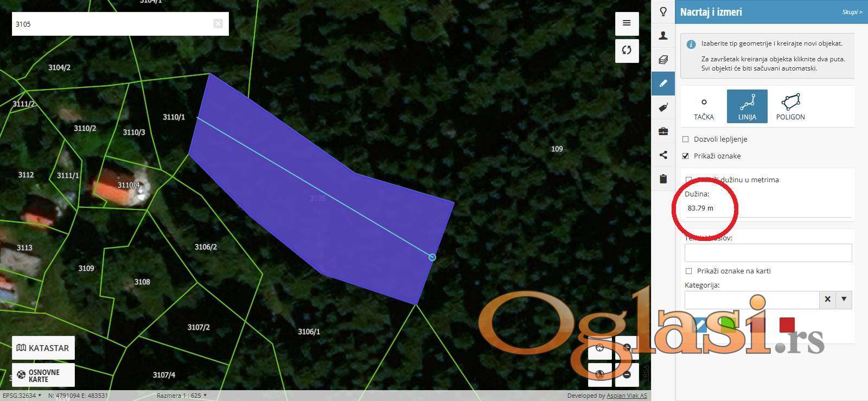
Task: Click the refresh arrows map button
Action: pos(627,50)
